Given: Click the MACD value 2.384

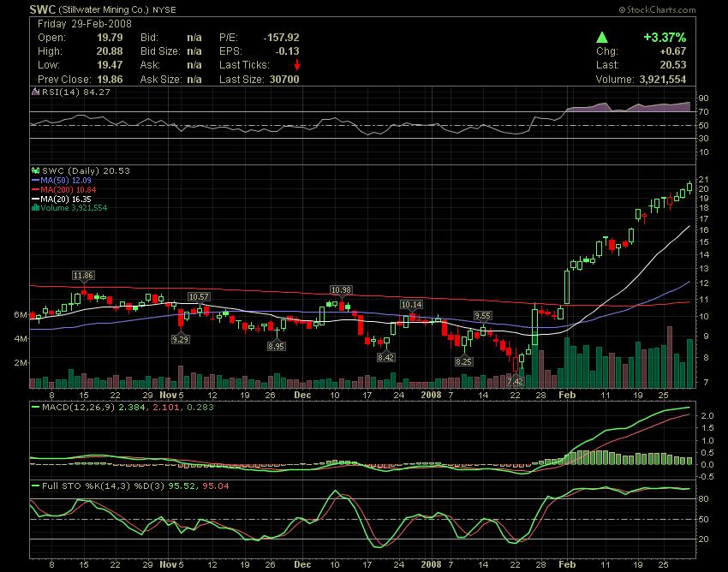Looking at the screenshot, I should [132, 408].
